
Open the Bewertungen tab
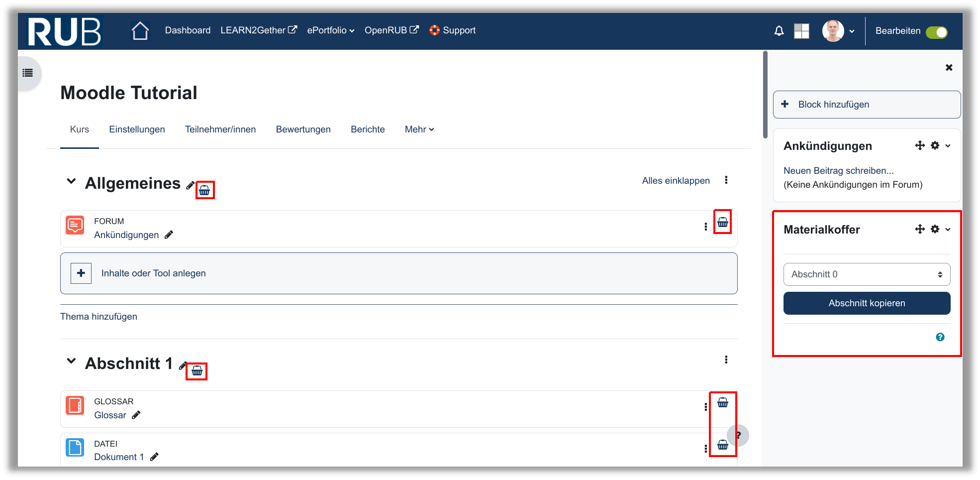coord(303,129)
